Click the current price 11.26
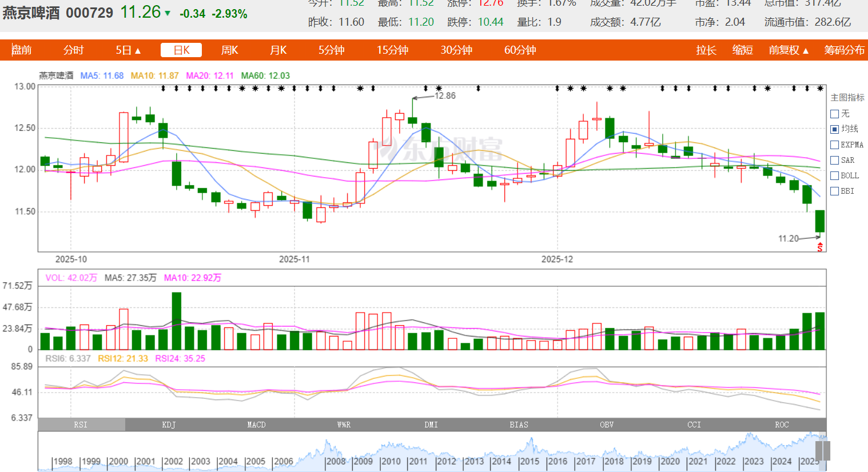This screenshot has width=868, height=472. tap(141, 12)
